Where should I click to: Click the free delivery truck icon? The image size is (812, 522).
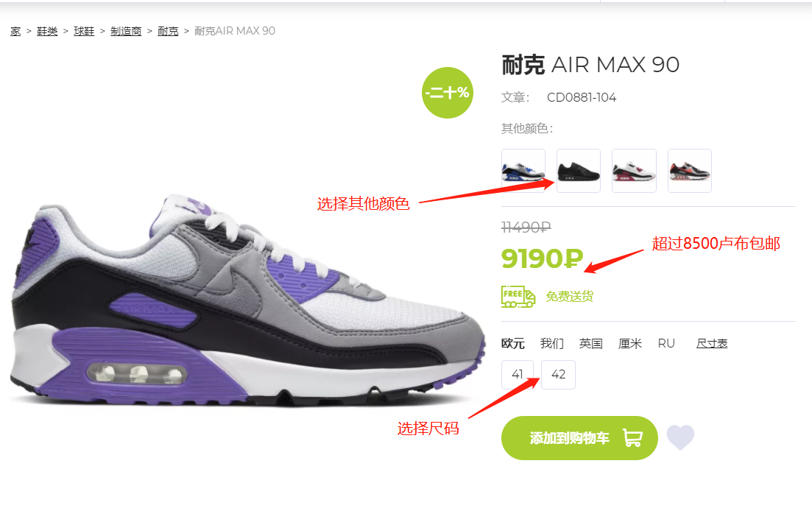518,297
